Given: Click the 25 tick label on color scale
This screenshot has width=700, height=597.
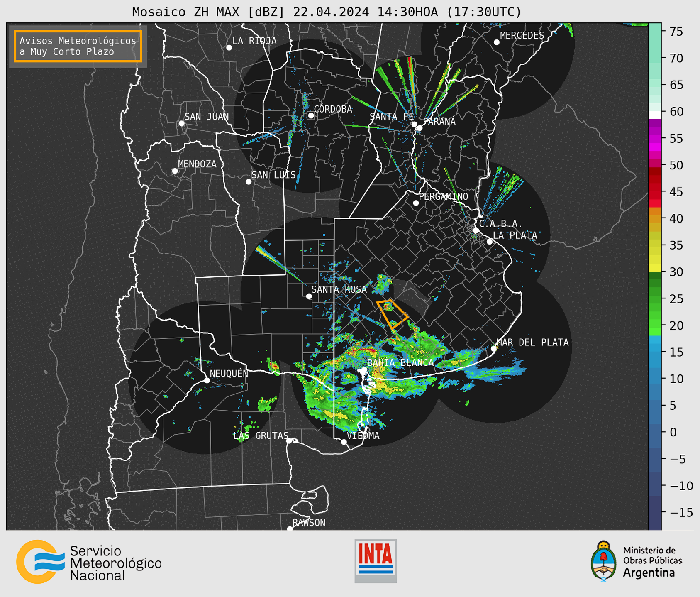Looking at the screenshot, I should click(x=676, y=299).
